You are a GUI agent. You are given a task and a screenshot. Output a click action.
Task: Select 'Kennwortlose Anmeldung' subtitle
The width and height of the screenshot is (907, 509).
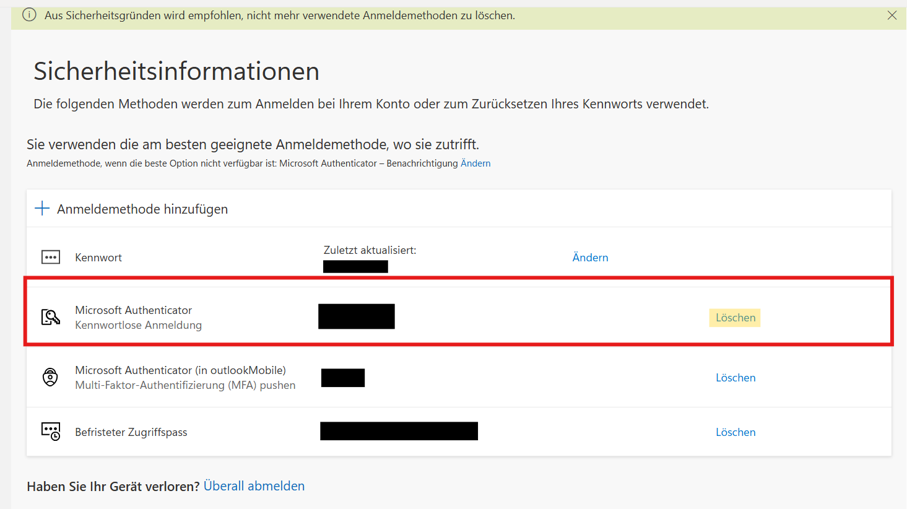click(138, 325)
